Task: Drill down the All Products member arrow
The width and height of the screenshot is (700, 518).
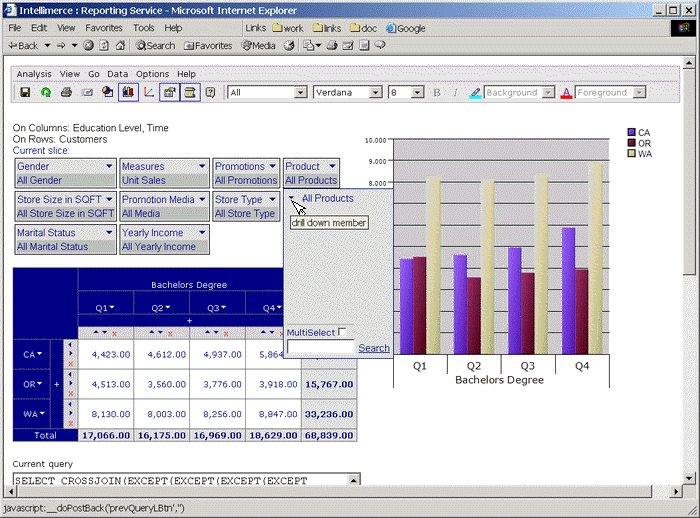Action: (291, 198)
